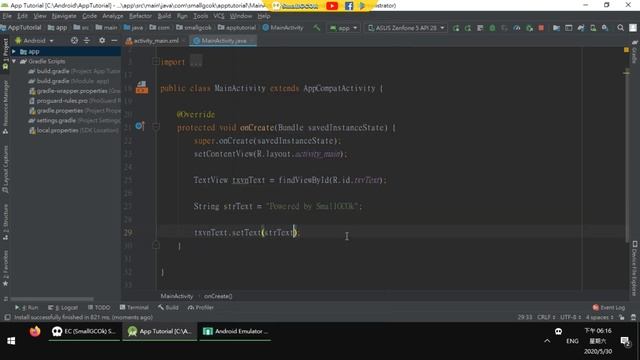The image size is (640, 360).
Task: Select proguard-rules.pro file
Action: click(x=74, y=100)
